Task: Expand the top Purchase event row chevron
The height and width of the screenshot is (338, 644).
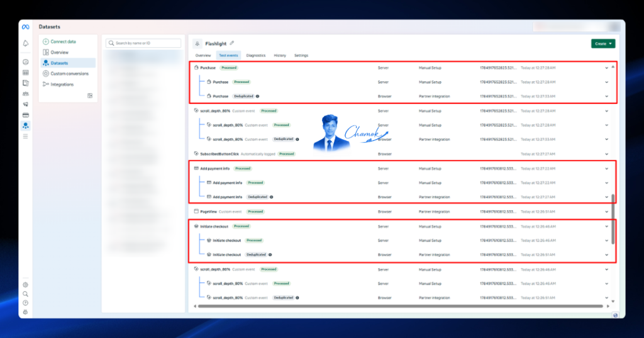Action: (607, 68)
